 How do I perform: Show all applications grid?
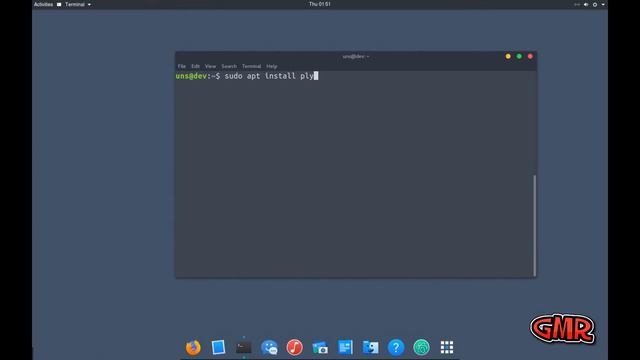[447, 347]
